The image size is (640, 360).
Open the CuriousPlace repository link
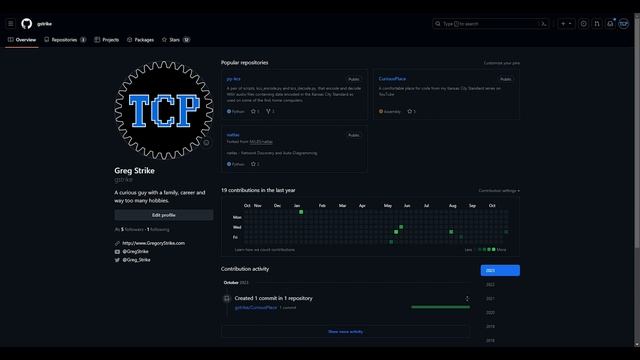point(392,79)
